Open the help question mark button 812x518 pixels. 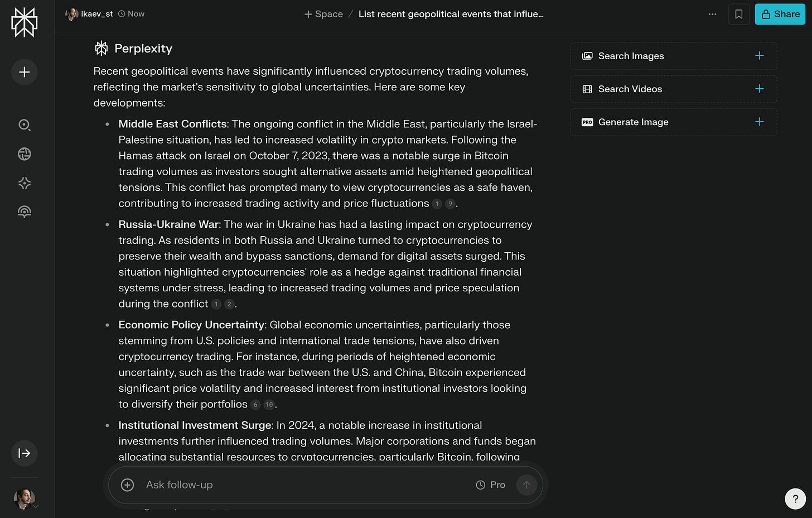(x=795, y=499)
